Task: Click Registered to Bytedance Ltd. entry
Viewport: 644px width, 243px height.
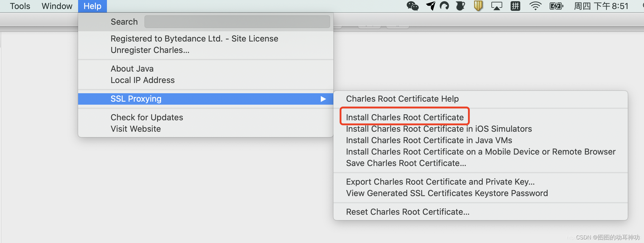Action: coord(206,38)
